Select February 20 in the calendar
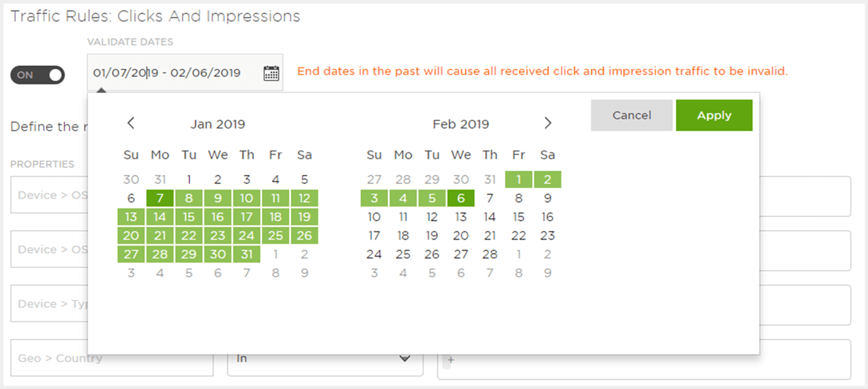Viewport: 868px width, 389px height. pos(461,235)
